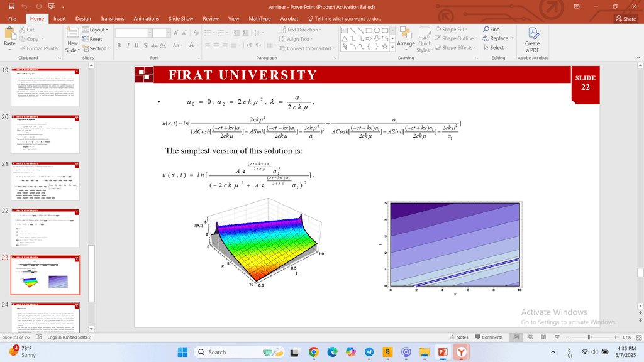Open Telegram from taskbar
Screen dimensions: 644x362
tap(369, 352)
